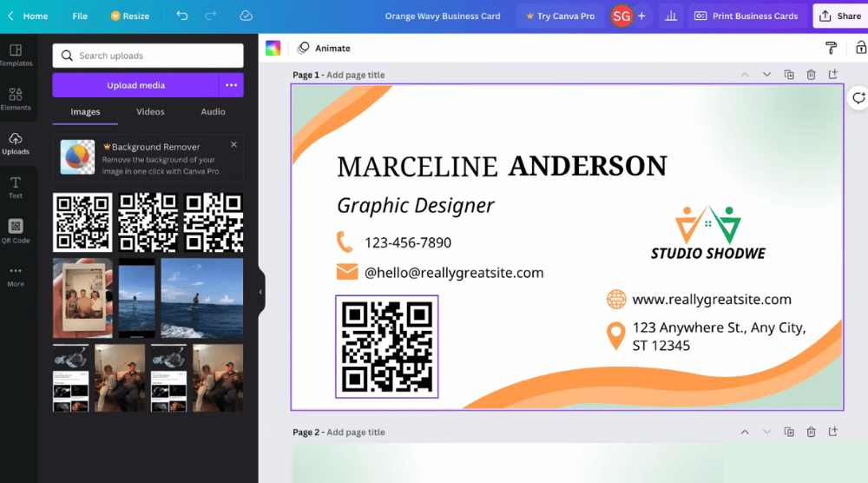Image resolution: width=868 pixels, height=483 pixels.
Task: Open the SG user avatar
Action: 621,16
